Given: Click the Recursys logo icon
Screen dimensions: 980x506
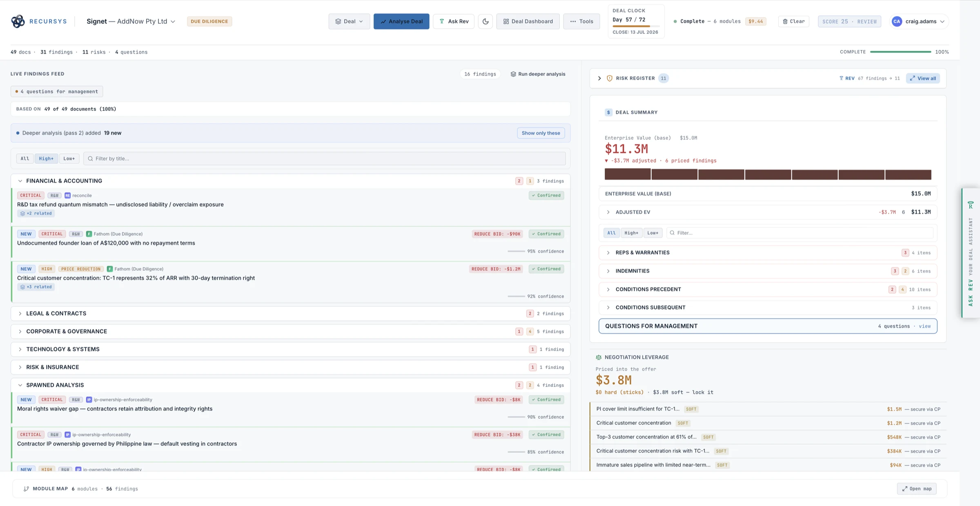Looking at the screenshot, I should (18, 21).
